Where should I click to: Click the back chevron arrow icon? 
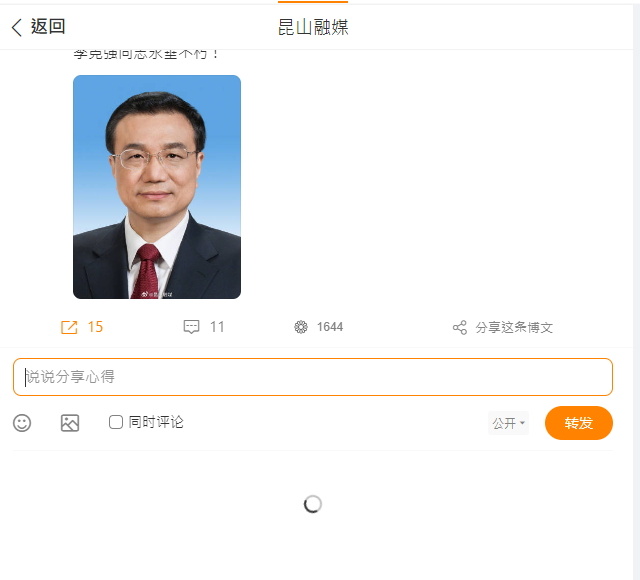click(x=16, y=27)
